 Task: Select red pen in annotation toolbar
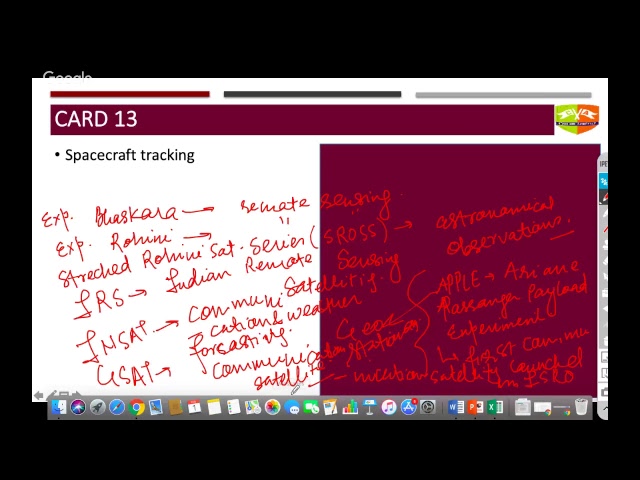coord(604,197)
